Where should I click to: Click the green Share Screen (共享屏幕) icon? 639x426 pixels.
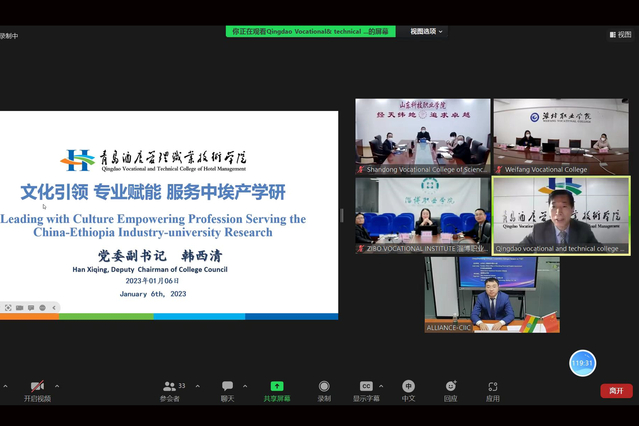coord(277,386)
